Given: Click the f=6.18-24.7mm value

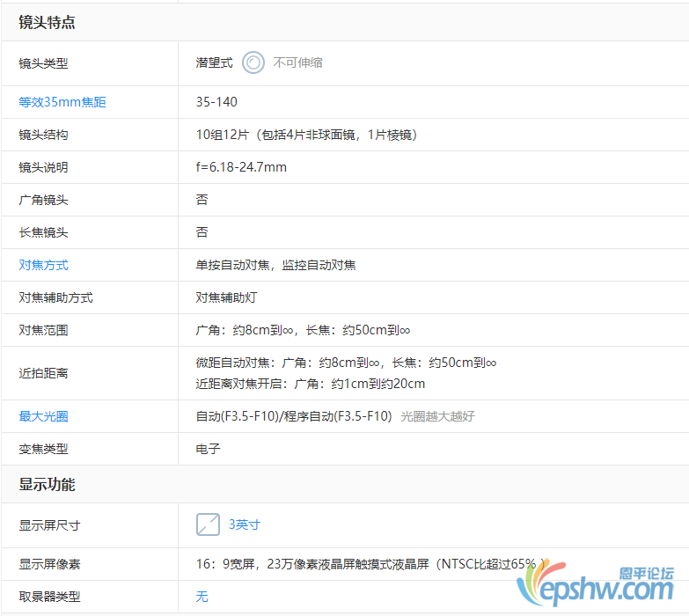Looking at the screenshot, I should coord(241,167).
